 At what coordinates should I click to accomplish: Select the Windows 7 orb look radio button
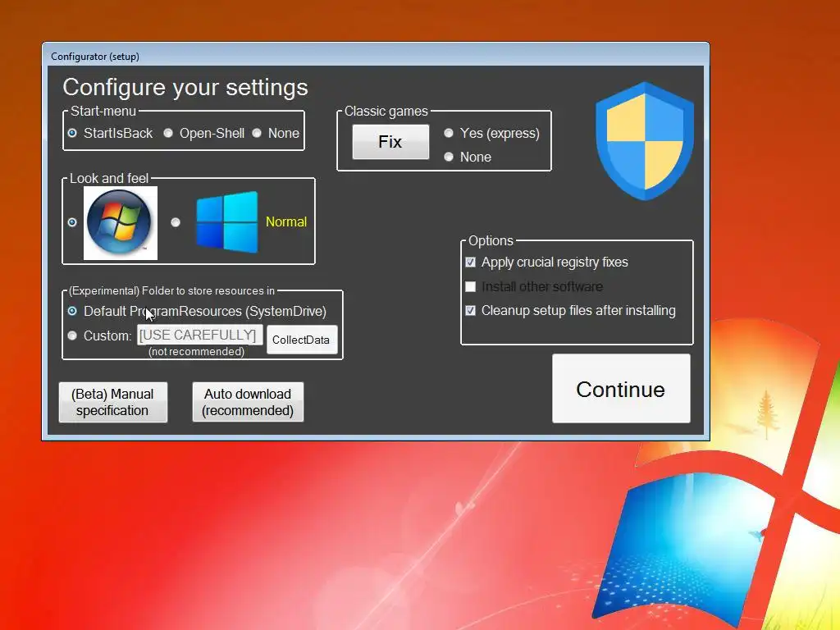click(72, 222)
